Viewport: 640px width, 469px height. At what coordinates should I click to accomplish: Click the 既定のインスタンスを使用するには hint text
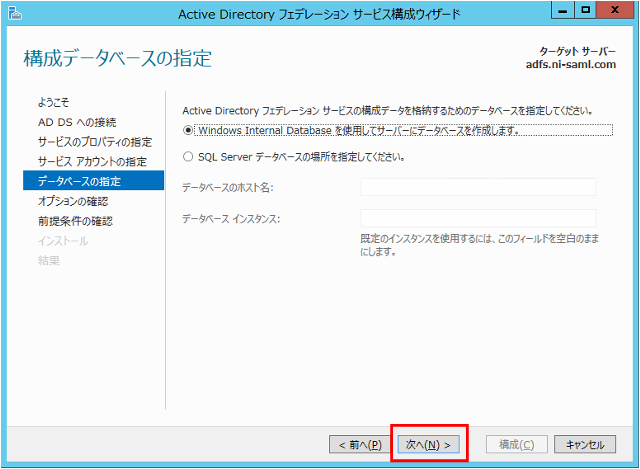point(480,245)
